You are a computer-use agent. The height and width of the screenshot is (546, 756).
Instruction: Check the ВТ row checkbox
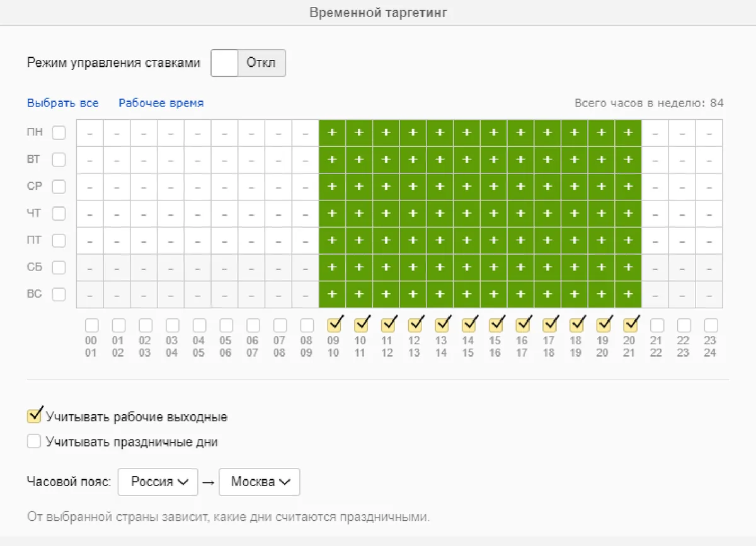[x=59, y=160]
